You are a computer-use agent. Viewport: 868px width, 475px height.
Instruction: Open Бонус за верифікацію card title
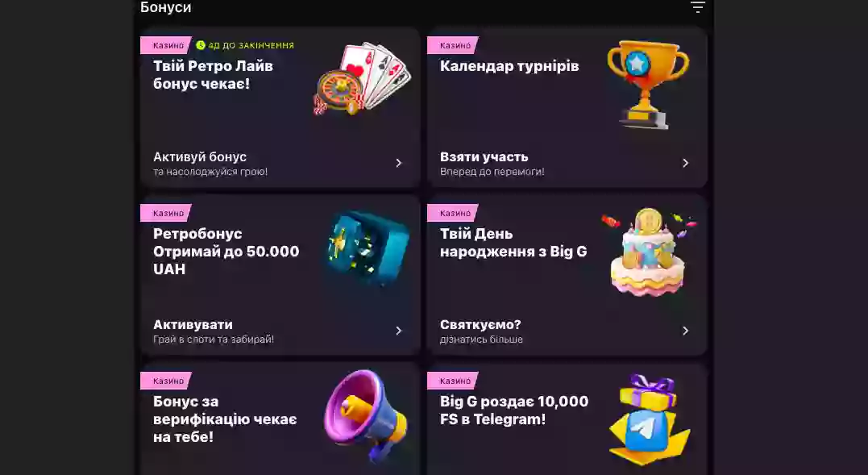225,419
